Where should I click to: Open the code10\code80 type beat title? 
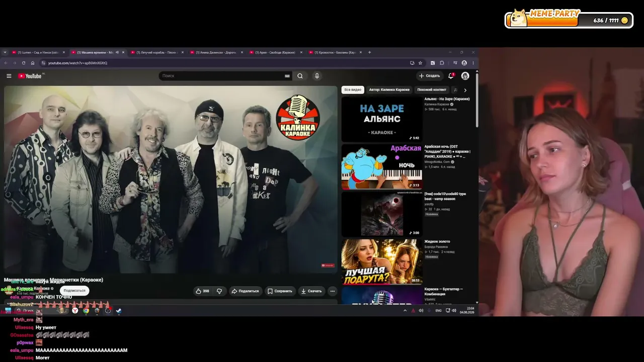[445, 196]
